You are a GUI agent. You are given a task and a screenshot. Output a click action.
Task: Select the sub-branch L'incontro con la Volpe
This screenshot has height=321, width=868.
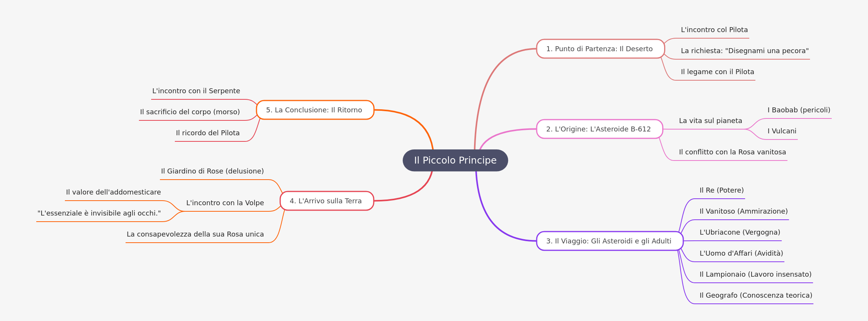coord(225,203)
